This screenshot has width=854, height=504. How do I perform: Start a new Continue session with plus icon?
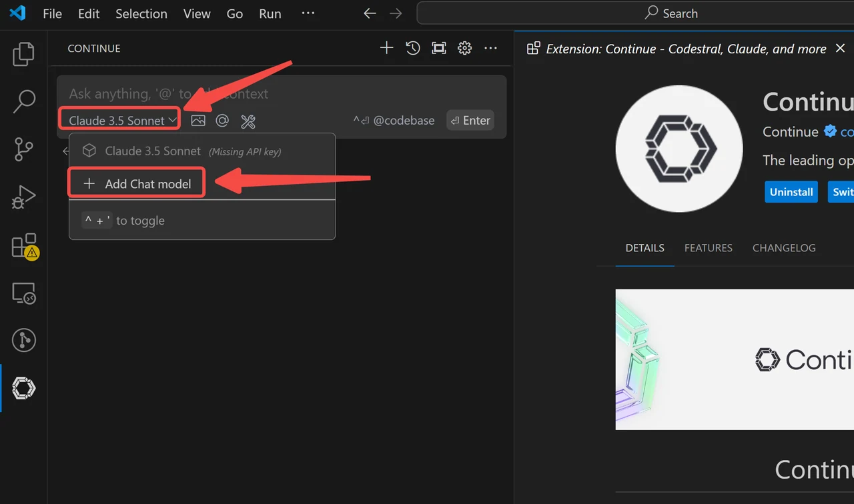[386, 48]
